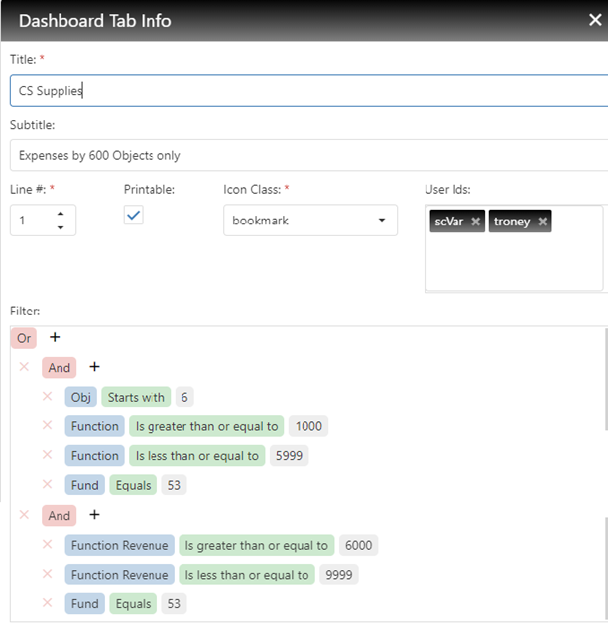This screenshot has width=608, height=625.
Task: Add a condition to the root Or group
Action: (55, 338)
